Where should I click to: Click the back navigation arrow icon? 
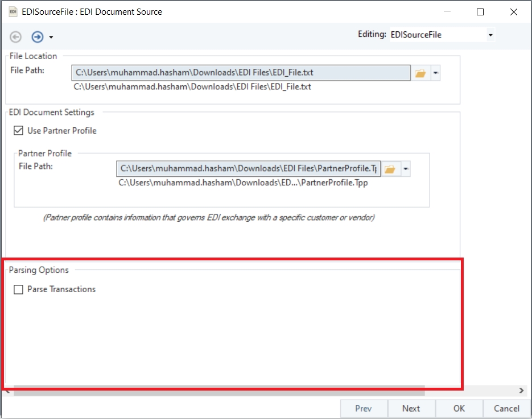click(x=15, y=36)
